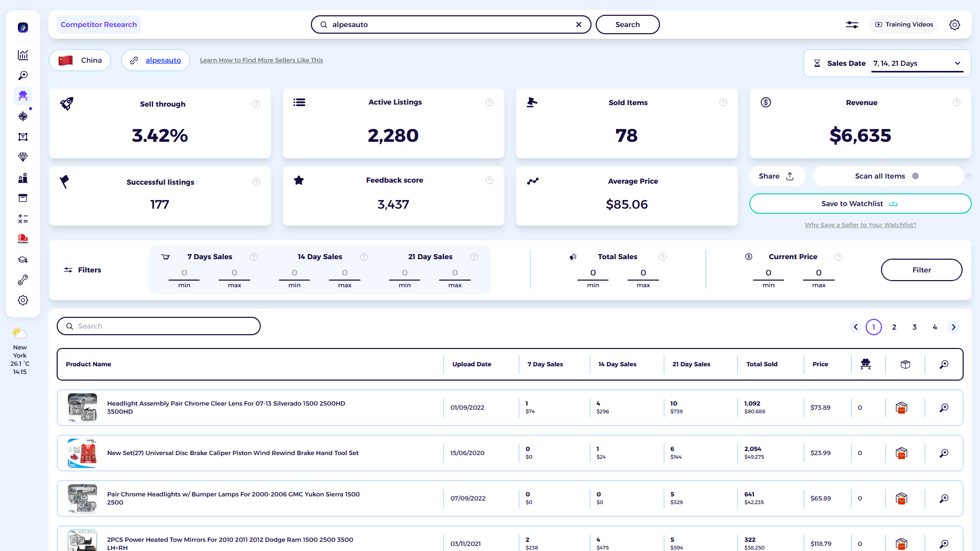Open Learn How to Find More Sellers link

tap(261, 60)
